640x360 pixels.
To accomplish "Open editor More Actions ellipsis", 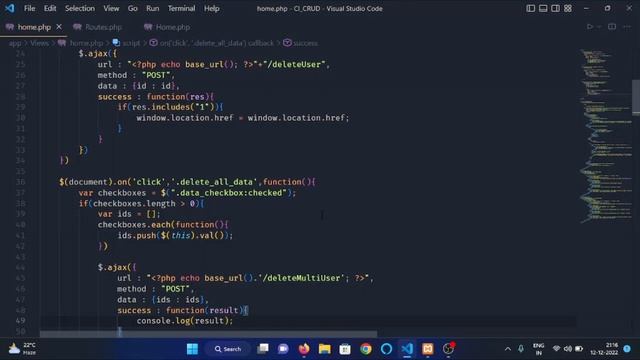I will pos(627,27).
